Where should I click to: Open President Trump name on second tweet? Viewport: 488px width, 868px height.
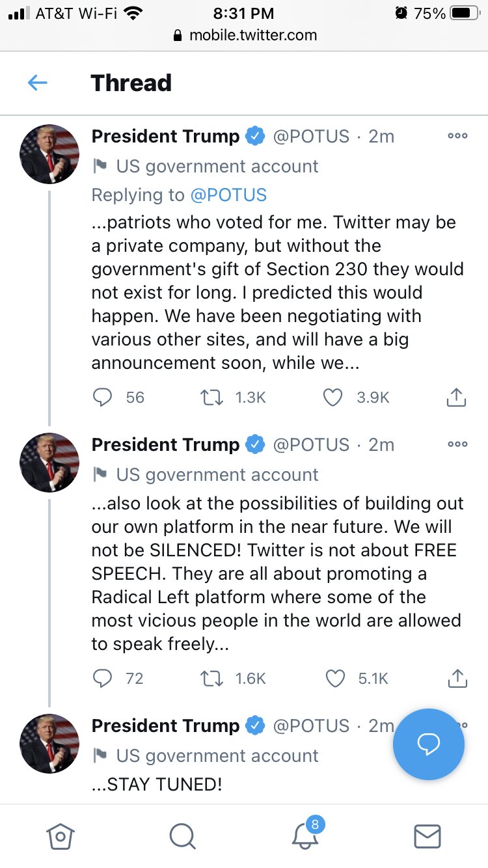point(165,444)
